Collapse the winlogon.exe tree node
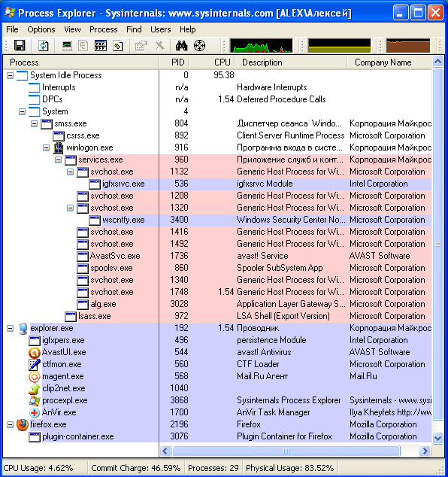This screenshot has width=448, height=477. tap(46, 148)
